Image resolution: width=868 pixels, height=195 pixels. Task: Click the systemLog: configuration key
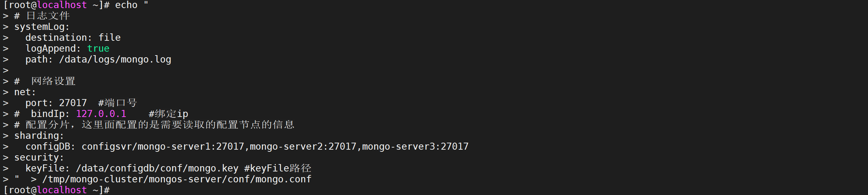tap(42, 27)
